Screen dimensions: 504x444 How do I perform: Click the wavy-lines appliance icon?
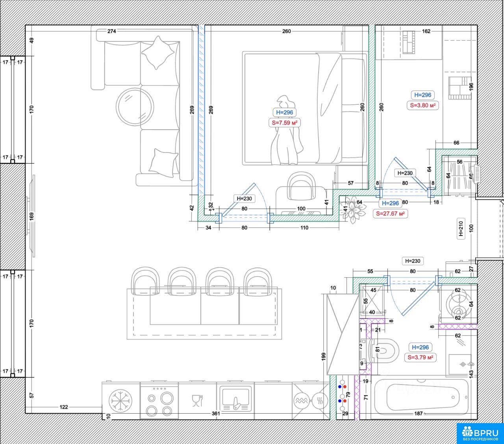pos(302,401)
